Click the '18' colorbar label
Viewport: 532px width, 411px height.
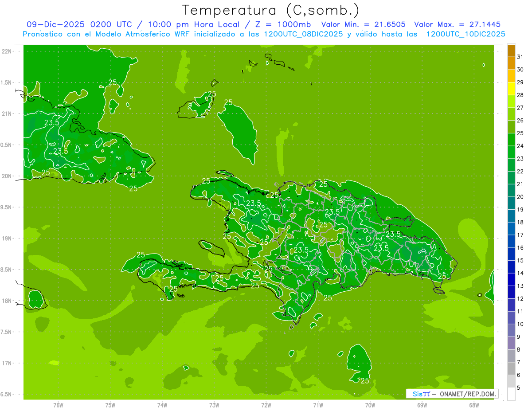pyautogui.click(x=520, y=223)
